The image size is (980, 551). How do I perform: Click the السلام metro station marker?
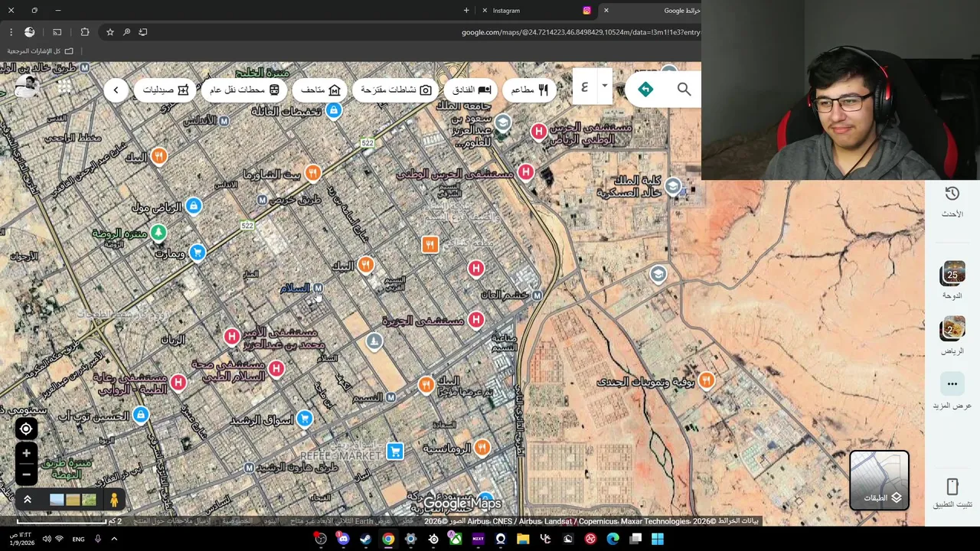[318, 288]
